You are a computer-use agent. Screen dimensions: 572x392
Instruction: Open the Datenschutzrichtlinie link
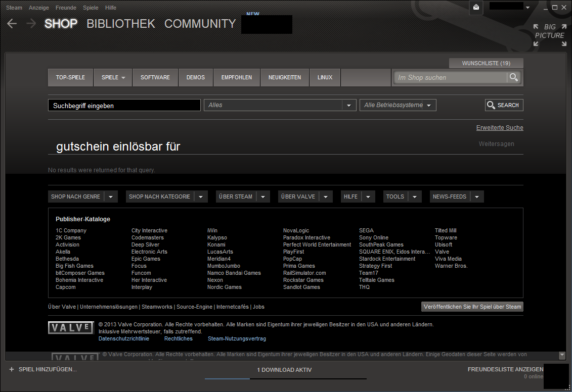[124, 338]
